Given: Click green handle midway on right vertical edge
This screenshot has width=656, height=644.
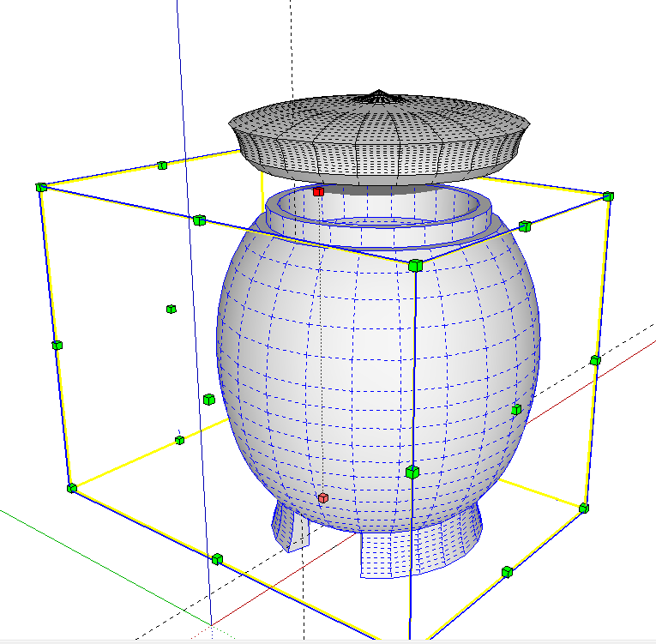Looking at the screenshot, I should (x=594, y=360).
